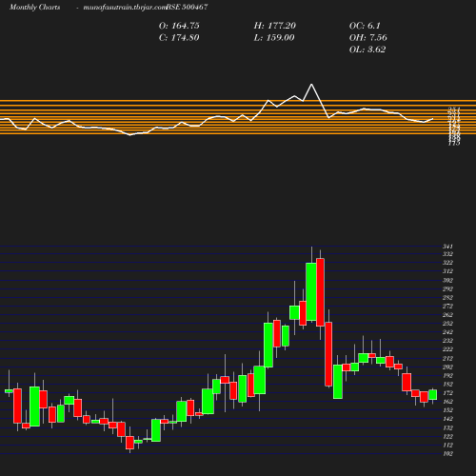Click the last green candle at chart's right end
This screenshot has width=476, height=476.
tap(433, 395)
